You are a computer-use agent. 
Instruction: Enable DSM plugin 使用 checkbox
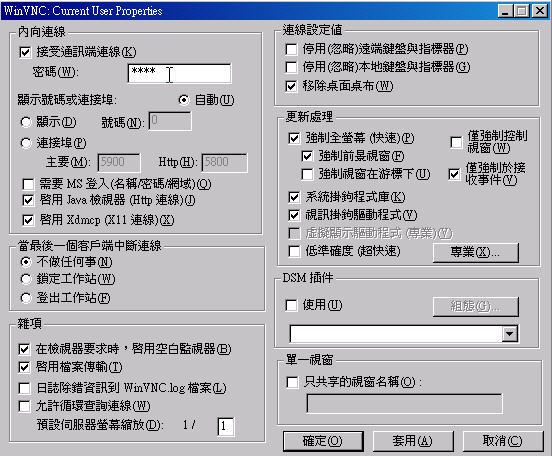pos(291,305)
